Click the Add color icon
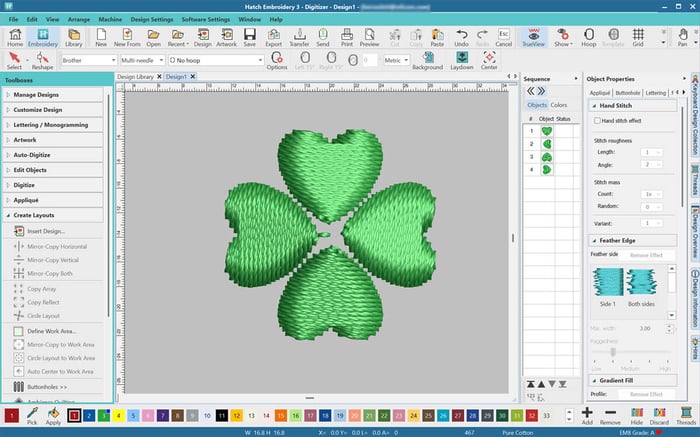Viewport: 700px width, 437px height. [x=586, y=416]
